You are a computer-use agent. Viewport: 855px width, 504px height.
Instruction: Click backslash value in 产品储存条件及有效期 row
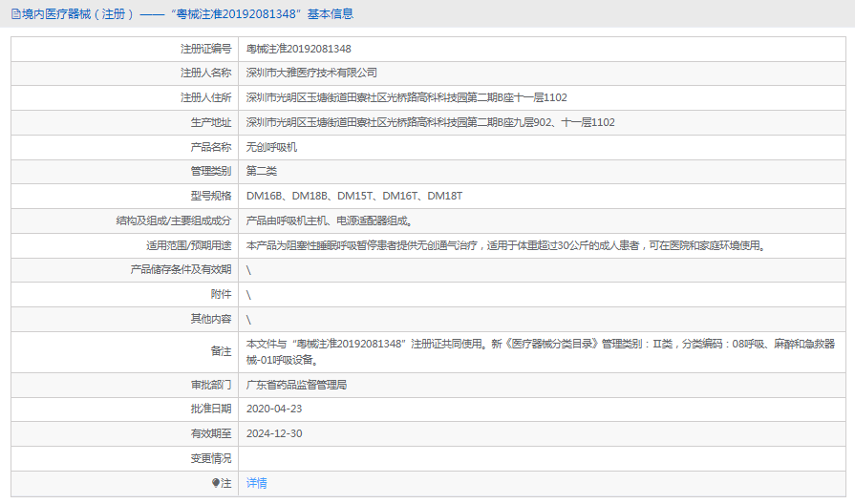[248, 270]
